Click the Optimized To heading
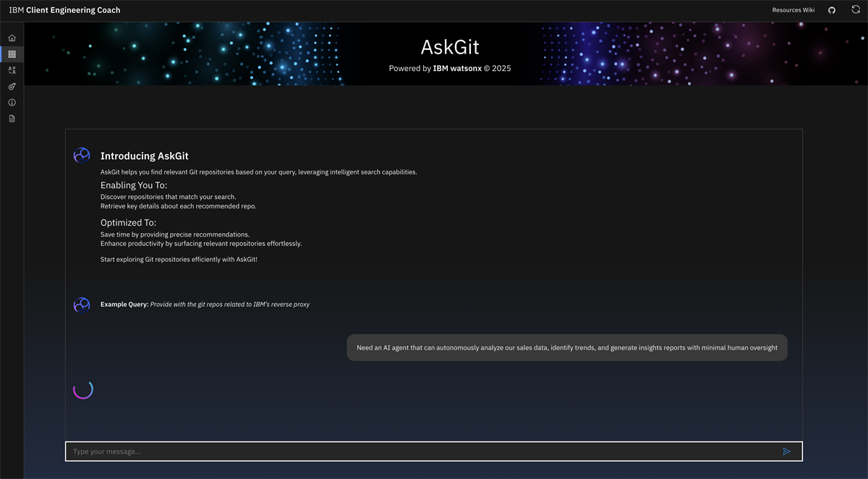Screen dimensions: 868x479 (x=128, y=223)
